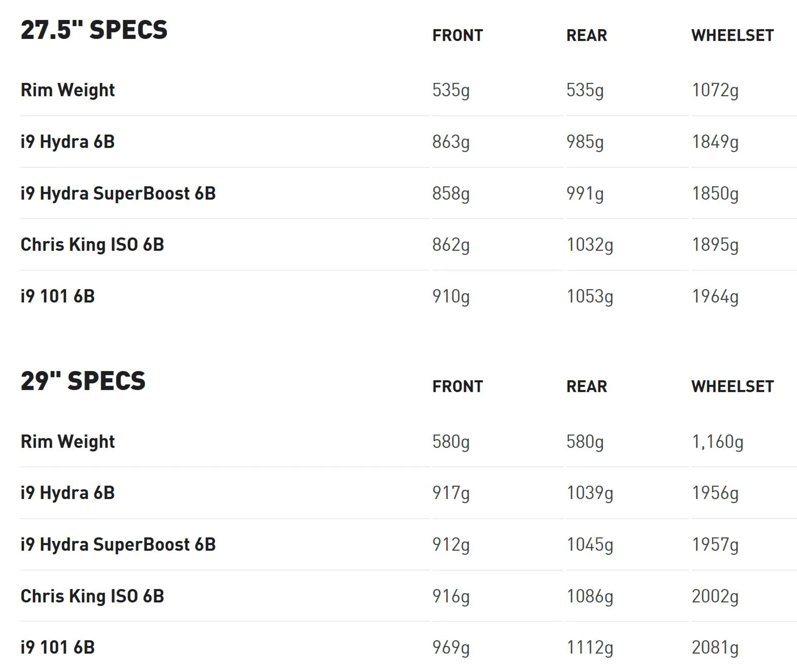Select the 1072g wheelset rim weight value

click(715, 90)
